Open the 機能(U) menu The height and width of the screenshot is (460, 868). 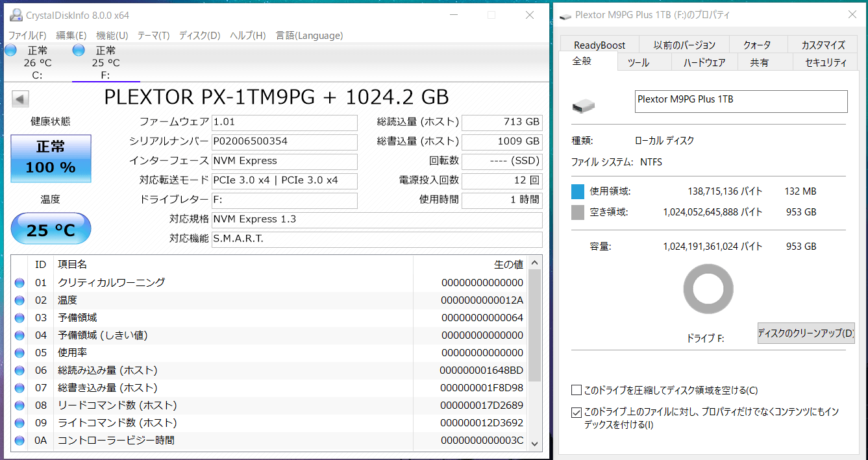pos(112,36)
